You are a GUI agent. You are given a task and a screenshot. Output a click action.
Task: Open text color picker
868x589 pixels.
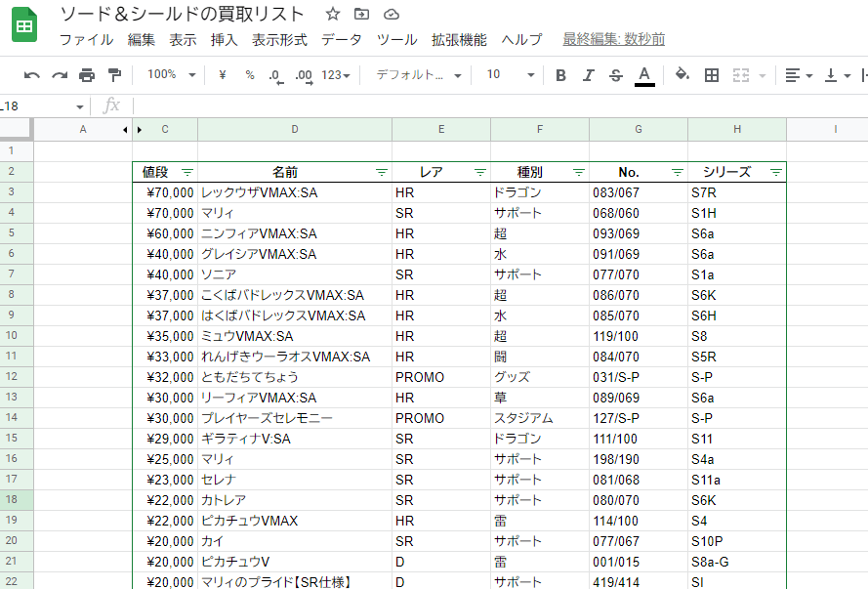644,76
